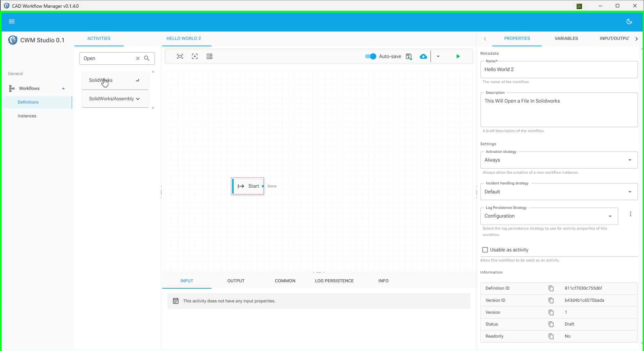Click the fit-to-screen icon above the canvas
Screen dimensions: 644x351
point(180,56)
